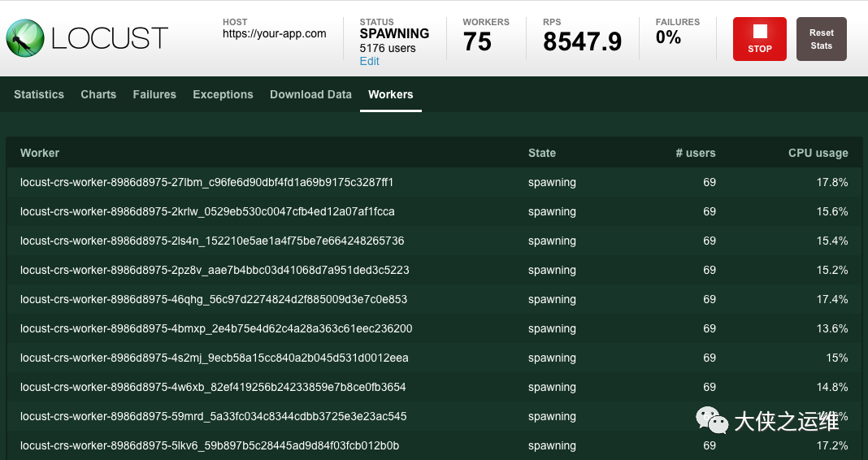Click the host URL https://your-app.com
The height and width of the screenshot is (460, 868).
click(275, 34)
